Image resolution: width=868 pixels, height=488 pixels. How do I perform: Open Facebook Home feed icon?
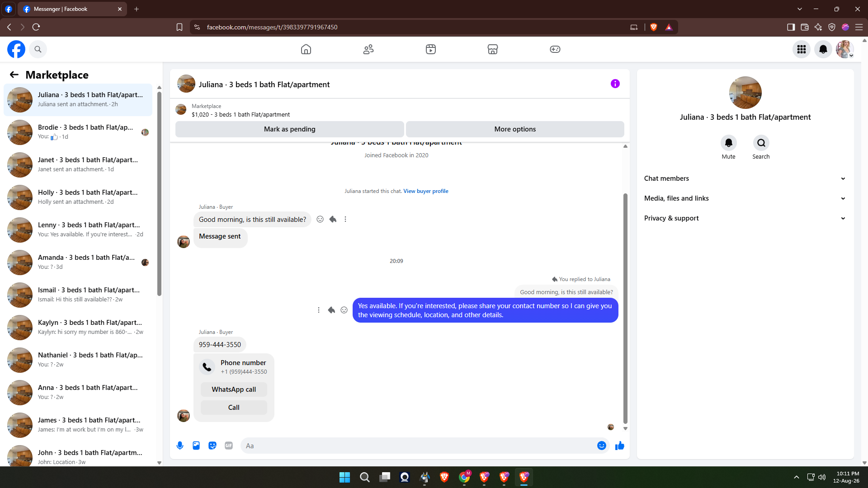[x=306, y=49]
